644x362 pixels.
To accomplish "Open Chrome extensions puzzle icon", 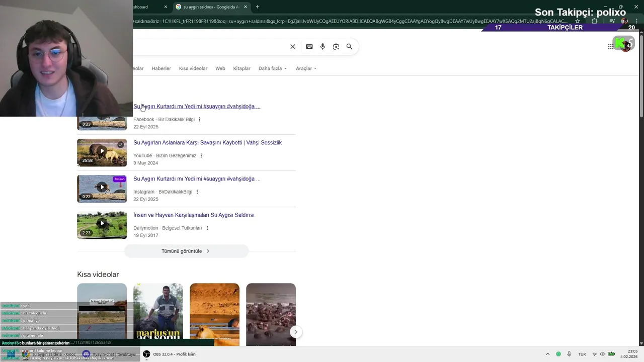I will tap(595, 21).
